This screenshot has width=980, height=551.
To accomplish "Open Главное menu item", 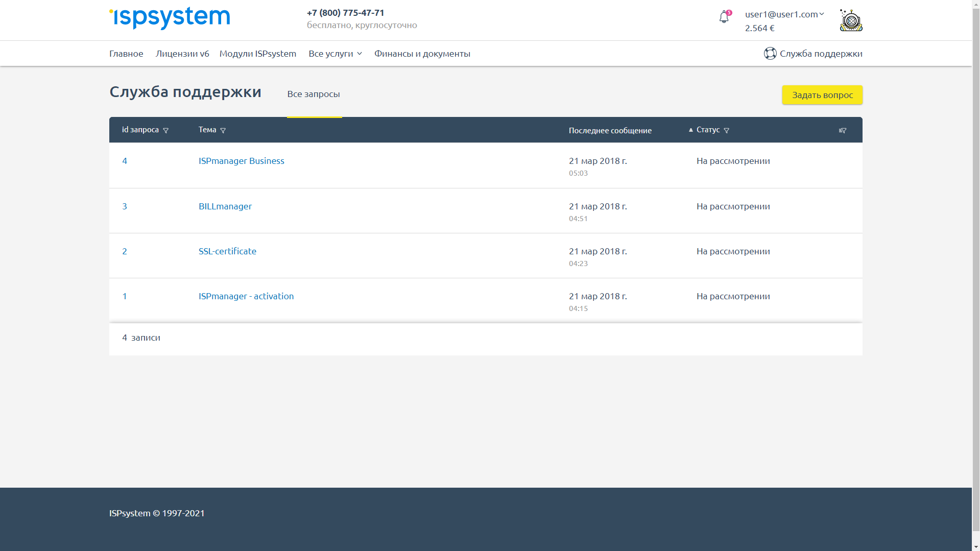I will tap(126, 54).
